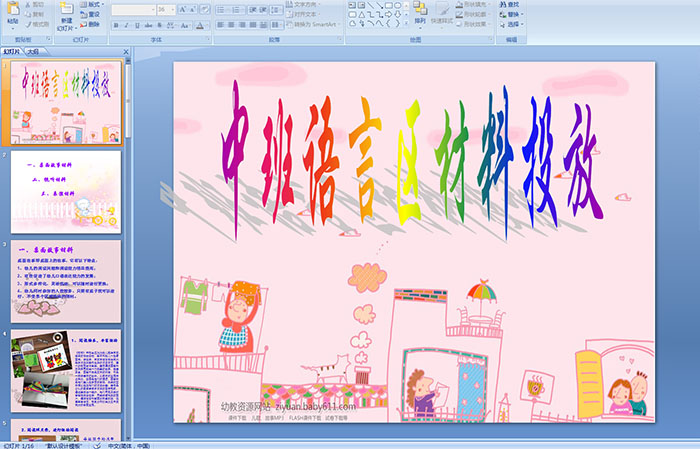Decrease font size with shrink font icon
This screenshot has height=449, width=700.
[193, 9]
